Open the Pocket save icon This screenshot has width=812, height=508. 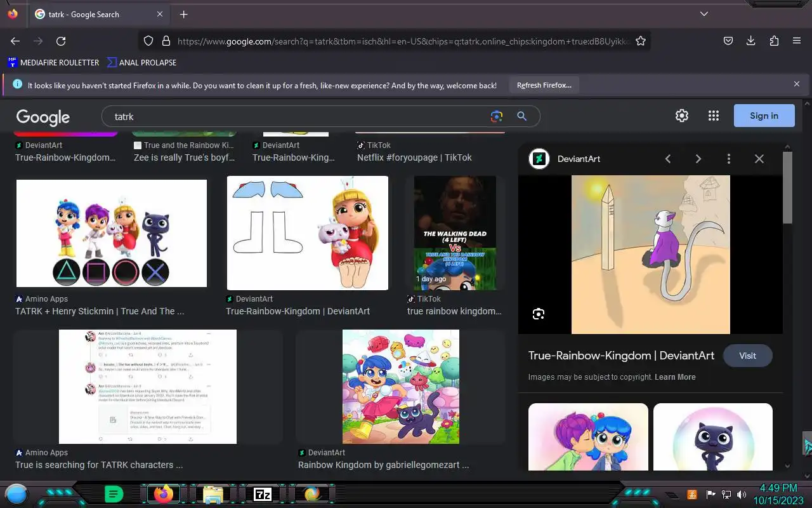[x=728, y=41]
